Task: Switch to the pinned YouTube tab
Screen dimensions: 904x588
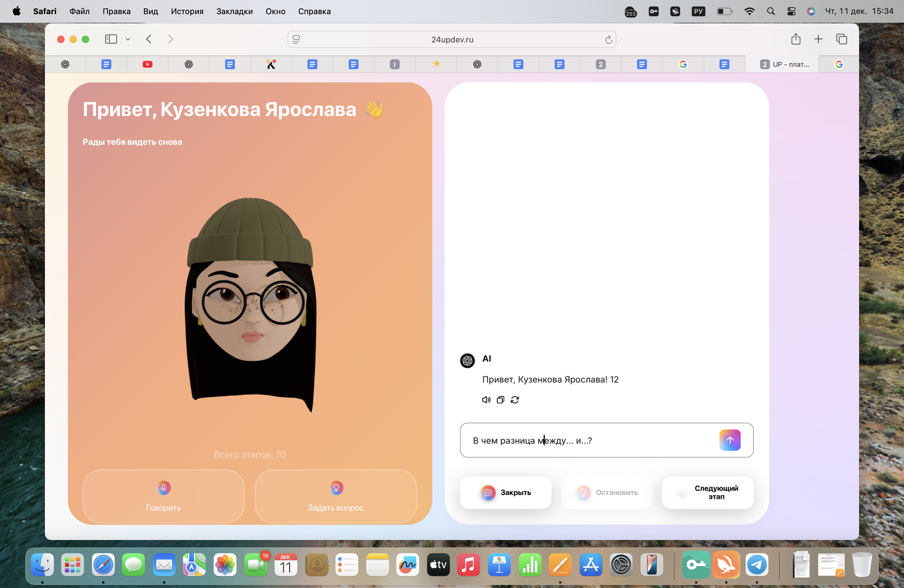Action: coord(147,64)
